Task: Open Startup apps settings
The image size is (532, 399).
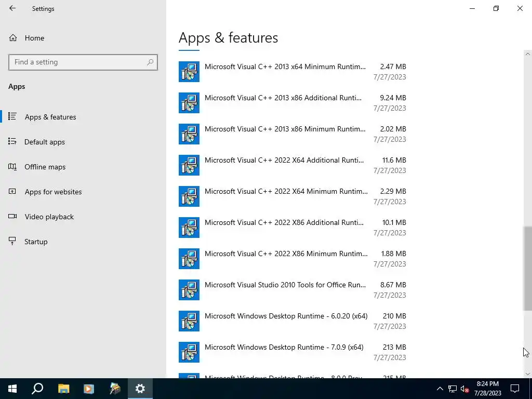Action: point(83,242)
